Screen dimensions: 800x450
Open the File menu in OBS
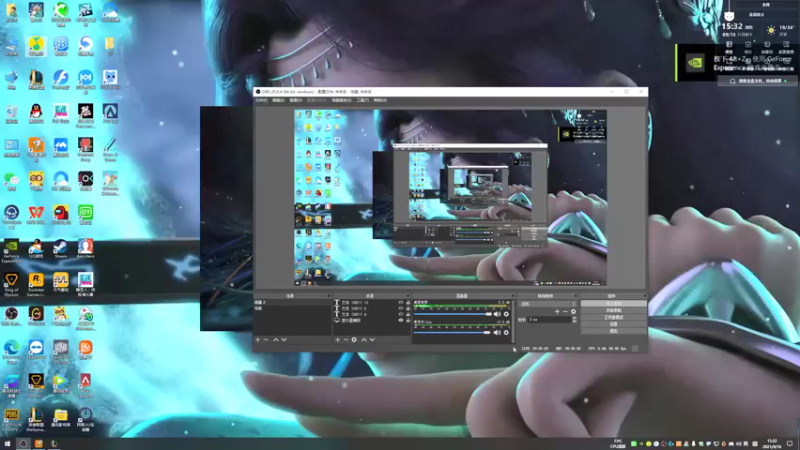coord(261,101)
